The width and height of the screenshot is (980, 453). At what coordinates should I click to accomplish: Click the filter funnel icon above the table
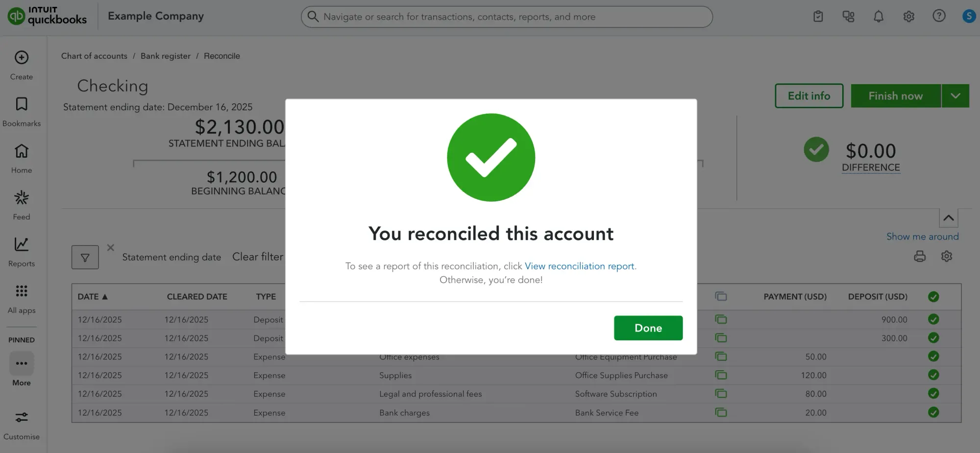[85, 257]
